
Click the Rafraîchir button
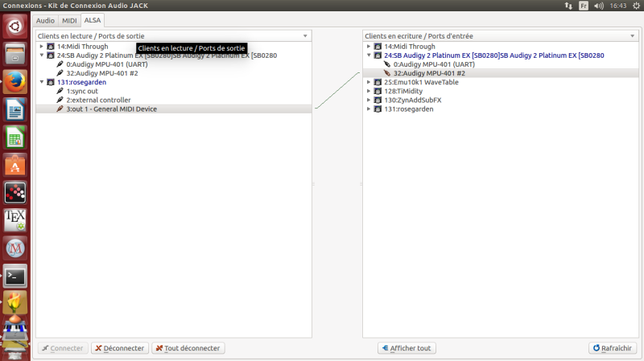[613, 348]
